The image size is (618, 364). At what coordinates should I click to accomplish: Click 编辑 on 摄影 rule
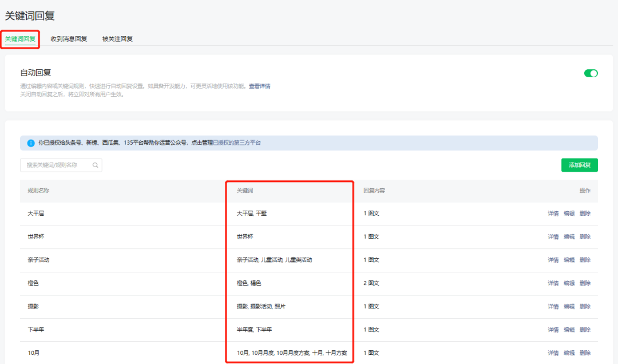pos(569,307)
